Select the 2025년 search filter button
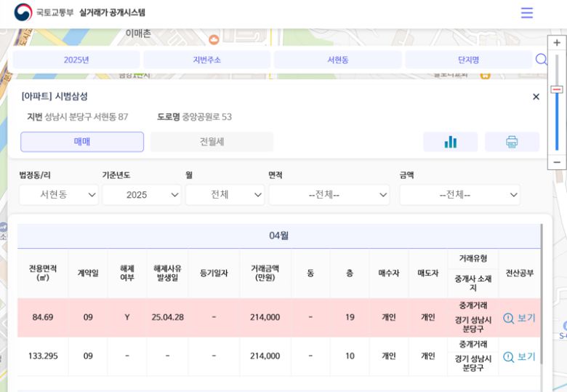 click(76, 60)
